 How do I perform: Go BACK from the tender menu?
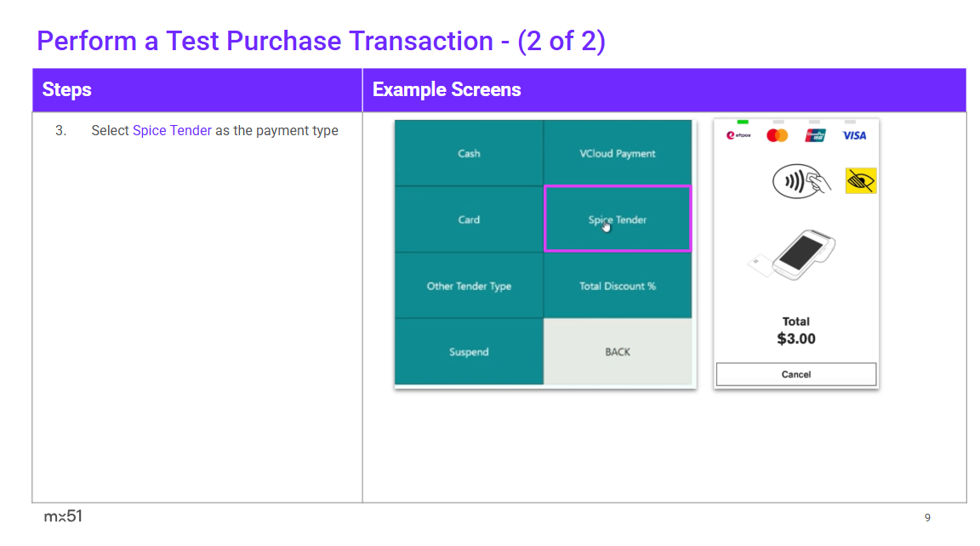click(618, 352)
